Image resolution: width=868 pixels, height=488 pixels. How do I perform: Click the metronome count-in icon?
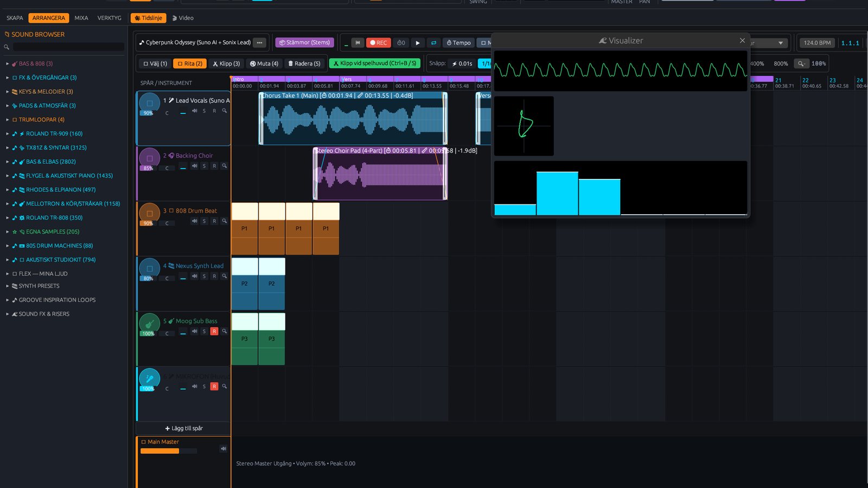coord(401,42)
